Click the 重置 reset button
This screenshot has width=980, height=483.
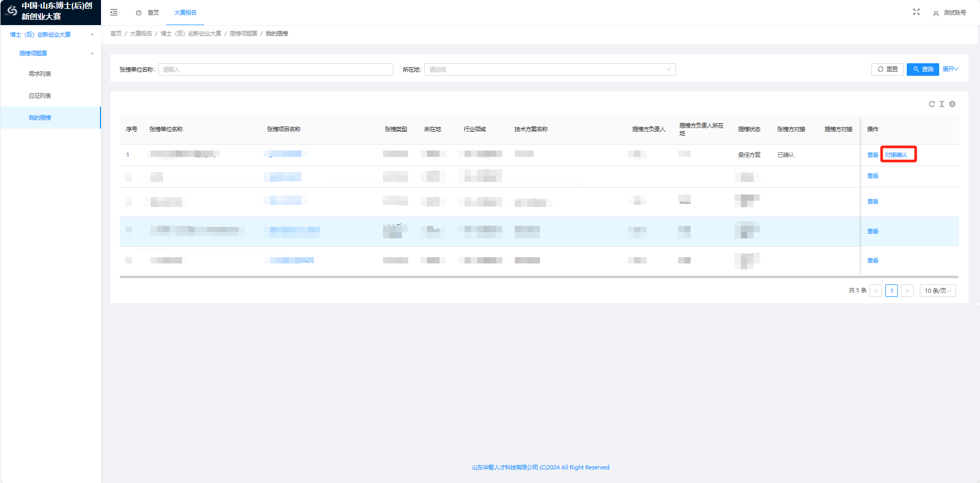pos(887,69)
